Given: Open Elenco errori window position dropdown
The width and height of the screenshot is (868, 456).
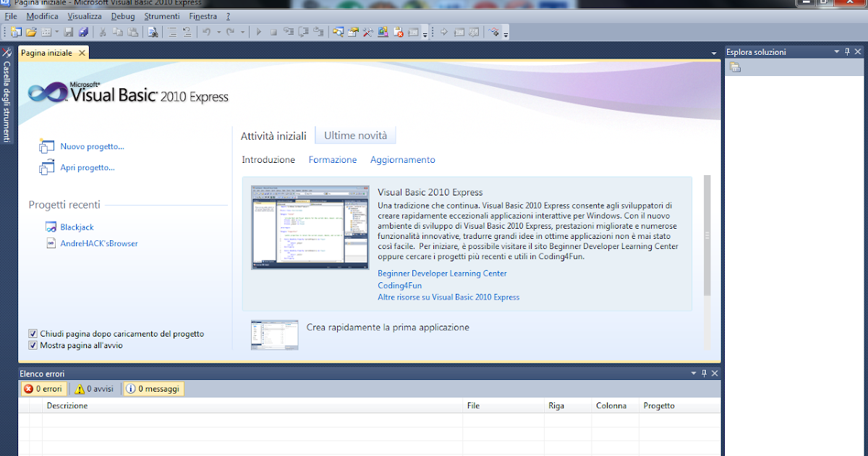Looking at the screenshot, I should (693, 373).
